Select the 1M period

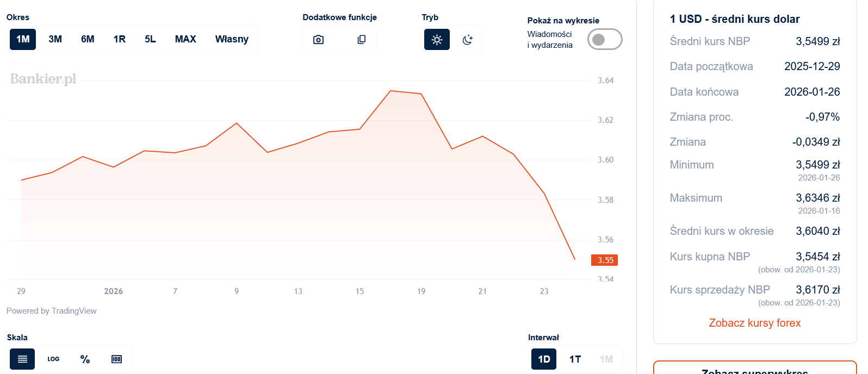pos(23,39)
